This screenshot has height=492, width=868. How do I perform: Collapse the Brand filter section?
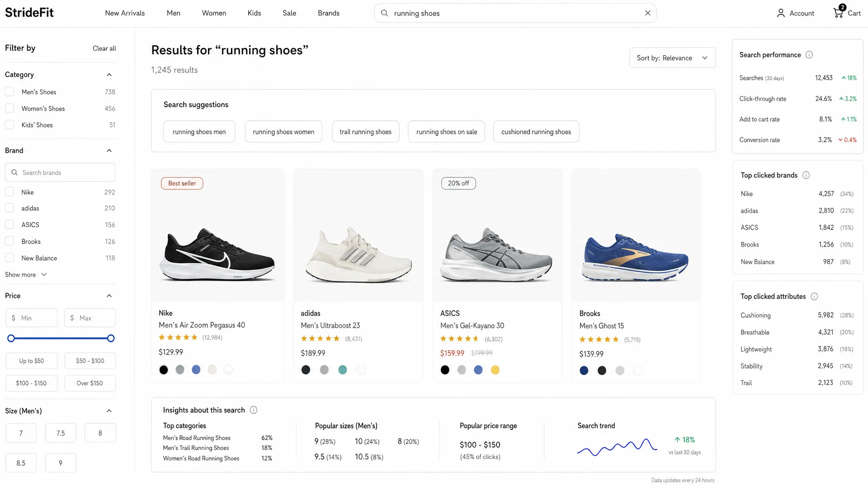[109, 151]
